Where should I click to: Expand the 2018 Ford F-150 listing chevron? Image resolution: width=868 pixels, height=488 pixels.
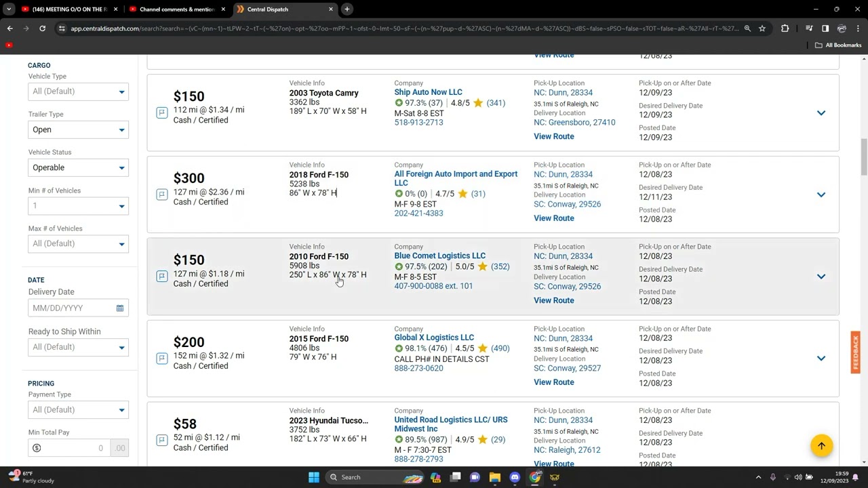click(821, 195)
